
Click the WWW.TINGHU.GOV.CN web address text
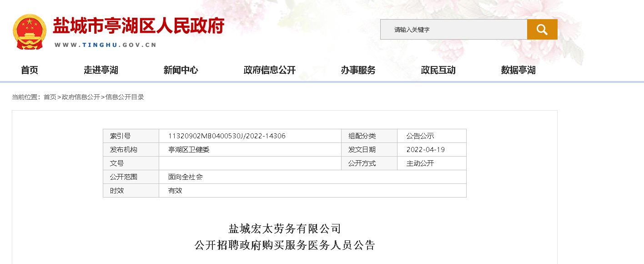tap(106, 45)
